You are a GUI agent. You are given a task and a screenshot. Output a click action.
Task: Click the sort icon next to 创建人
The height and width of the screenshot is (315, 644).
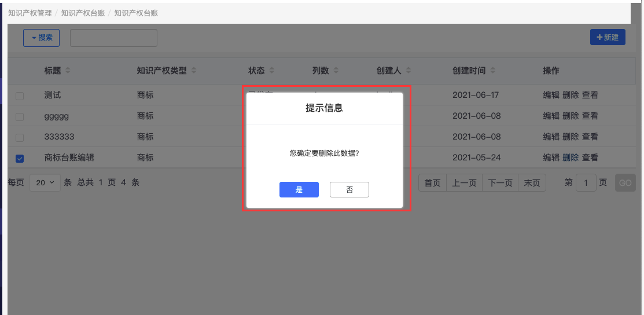click(x=409, y=71)
